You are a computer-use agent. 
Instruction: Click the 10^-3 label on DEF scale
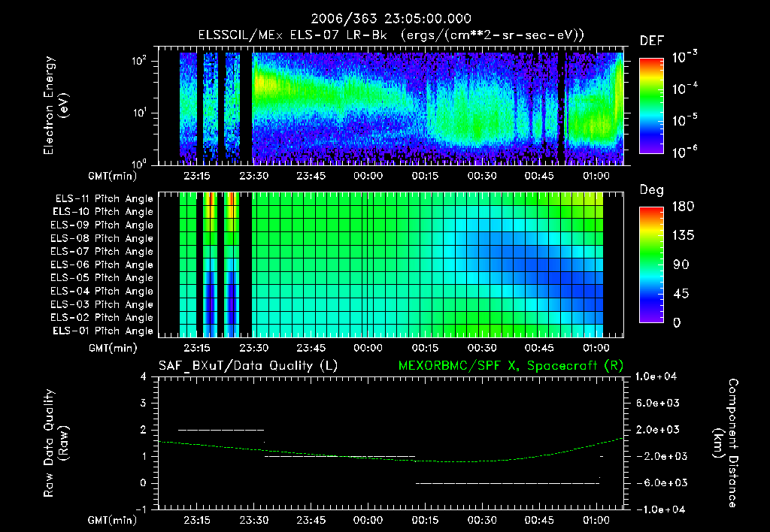tap(684, 57)
